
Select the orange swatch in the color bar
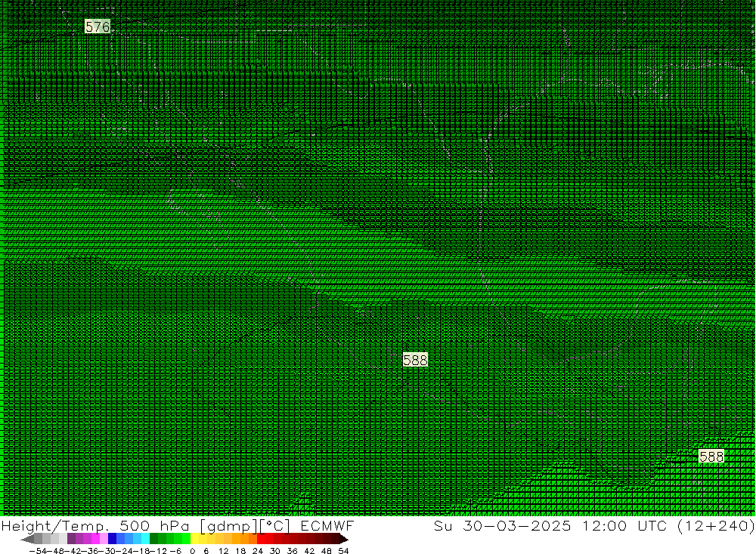click(x=246, y=539)
